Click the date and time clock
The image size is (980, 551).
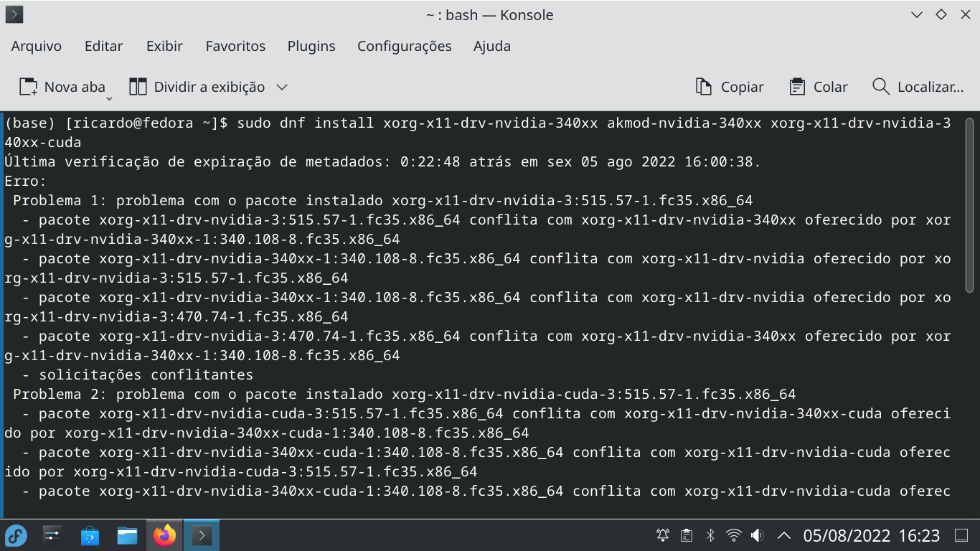tap(872, 535)
